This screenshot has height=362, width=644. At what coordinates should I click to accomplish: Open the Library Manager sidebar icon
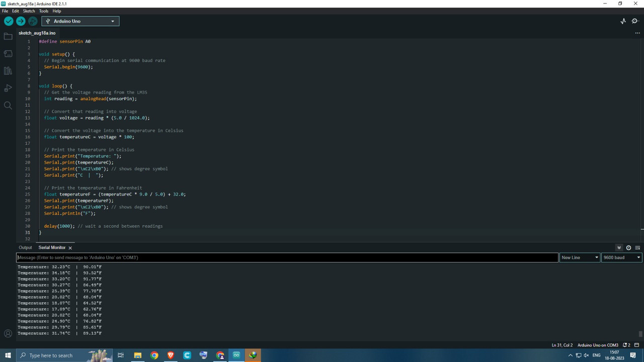coord(8,71)
